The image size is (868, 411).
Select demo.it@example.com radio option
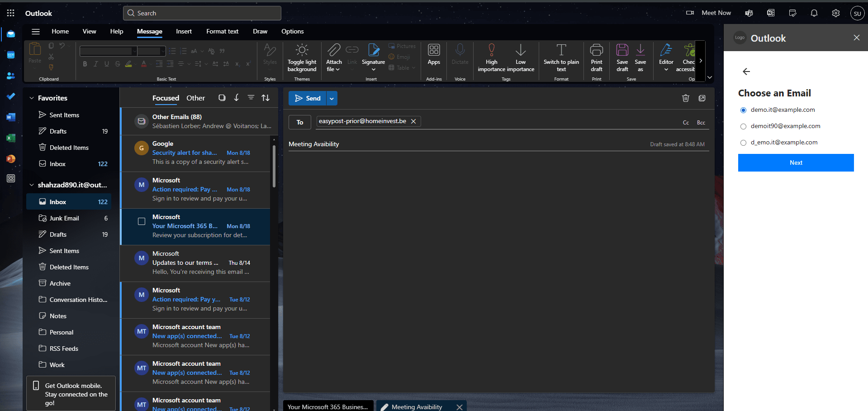click(743, 110)
